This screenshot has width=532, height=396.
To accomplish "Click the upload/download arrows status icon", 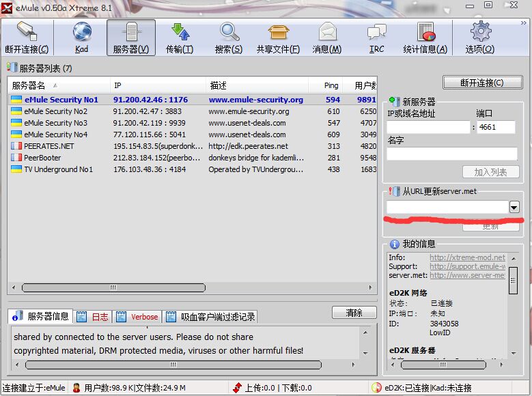I will tap(237, 388).
